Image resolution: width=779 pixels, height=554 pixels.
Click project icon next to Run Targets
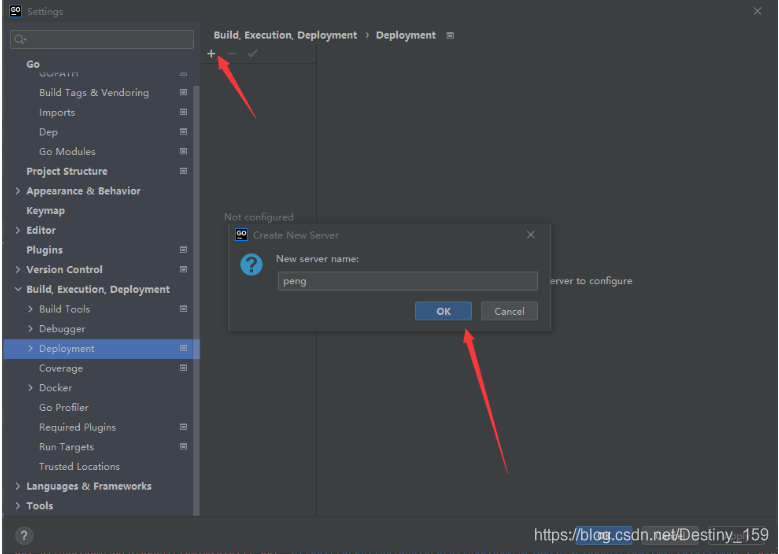pos(183,447)
